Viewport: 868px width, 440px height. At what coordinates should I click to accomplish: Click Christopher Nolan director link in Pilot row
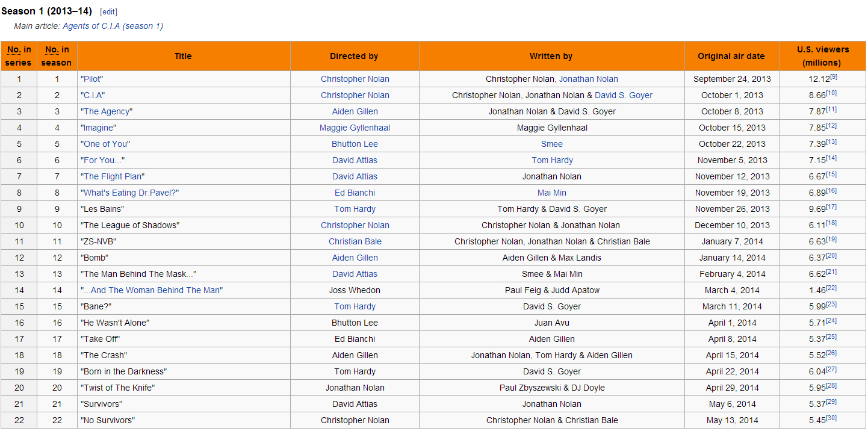pyautogui.click(x=355, y=79)
